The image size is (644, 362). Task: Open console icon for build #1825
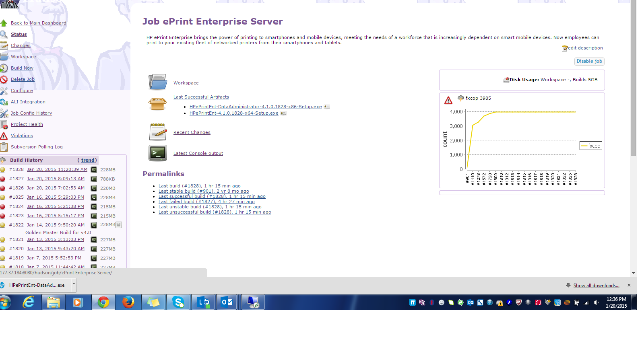coord(94,197)
